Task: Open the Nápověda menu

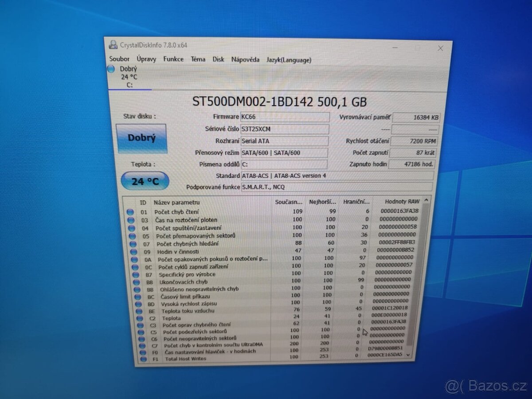Action: click(x=245, y=59)
